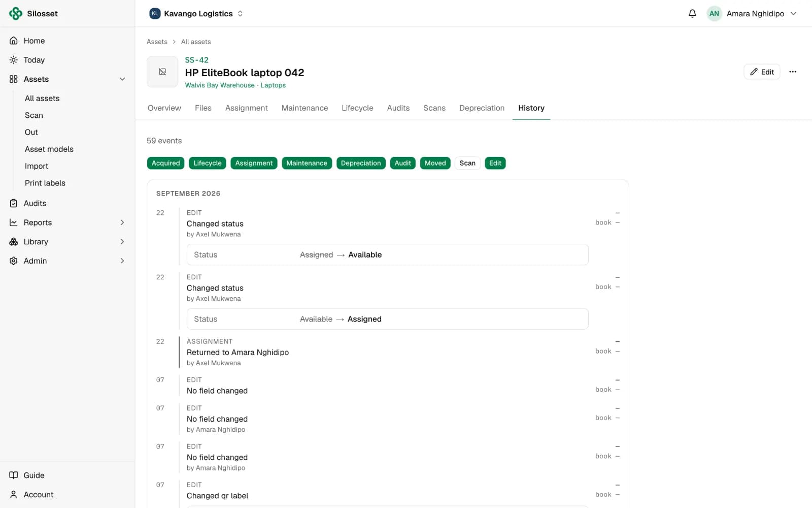
Task: Open the Walvis Bay Warehouse link
Action: pyautogui.click(x=220, y=85)
